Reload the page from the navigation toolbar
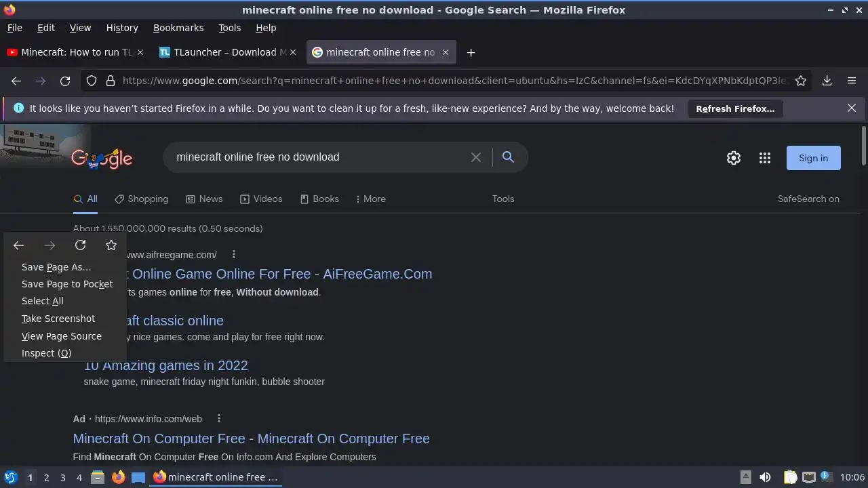 click(x=65, y=81)
